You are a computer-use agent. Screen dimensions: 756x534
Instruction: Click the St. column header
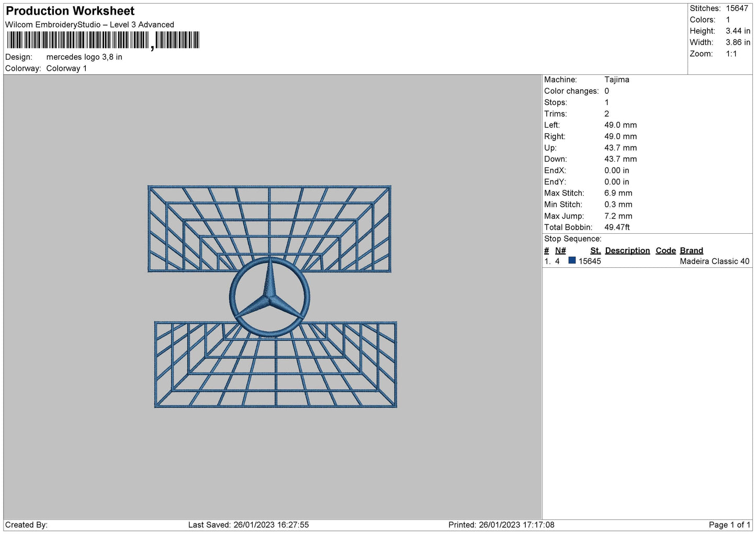tap(595, 251)
